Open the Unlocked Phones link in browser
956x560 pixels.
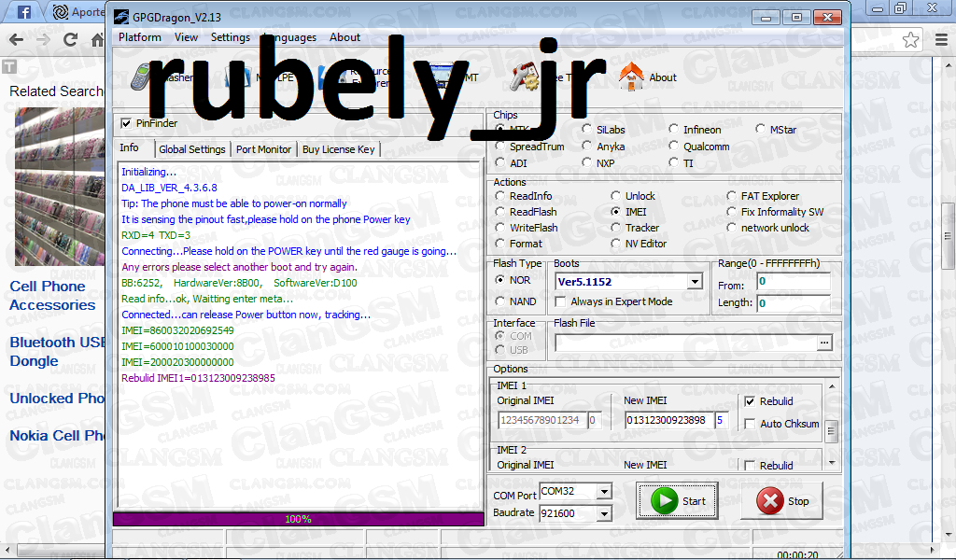tap(57, 398)
